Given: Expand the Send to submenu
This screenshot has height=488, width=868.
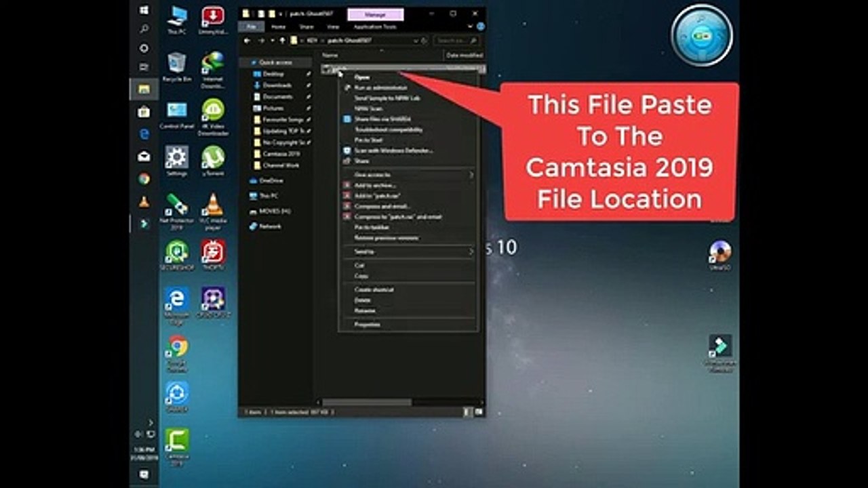Looking at the screenshot, I should (x=407, y=251).
